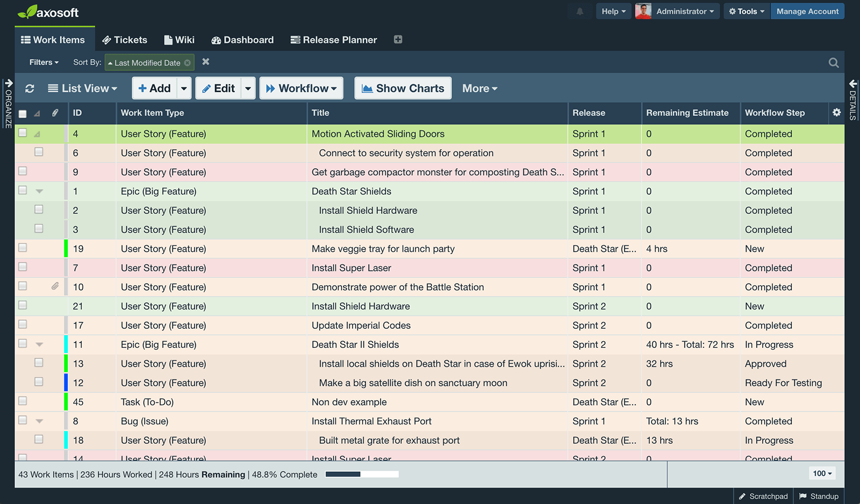
Task: Click green color bar on item 19
Action: 66,248
